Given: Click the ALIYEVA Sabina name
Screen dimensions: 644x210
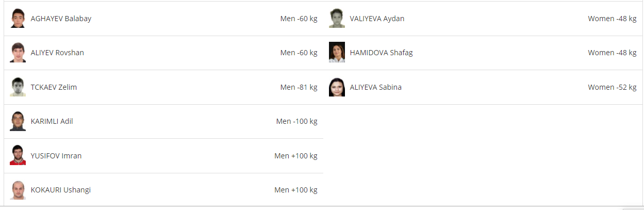Looking at the screenshot, I should pyautogui.click(x=375, y=87).
